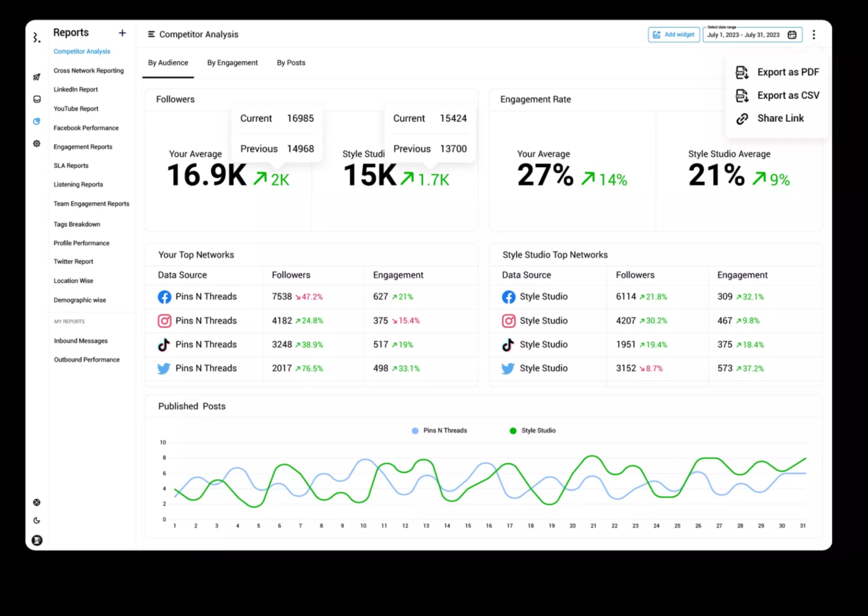Click the paper plane publish icon in sidebar

pyautogui.click(x=37, y=77)
